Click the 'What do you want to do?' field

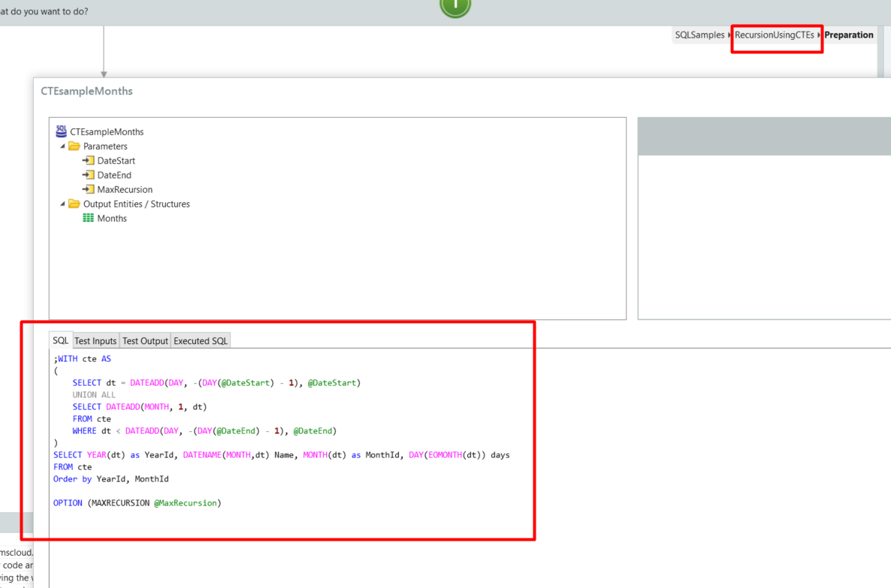(45, 11)
